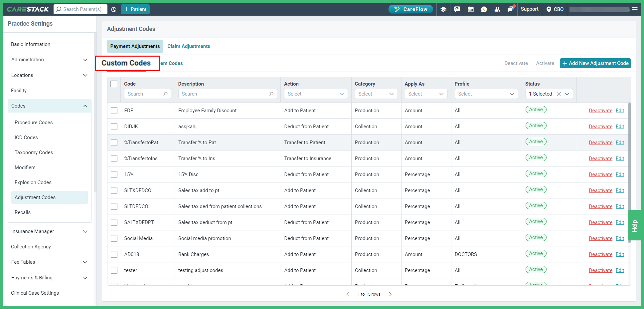Deactivate the Bank Charges adjustment code
This screenshot has height=309, width=644.
600,254
